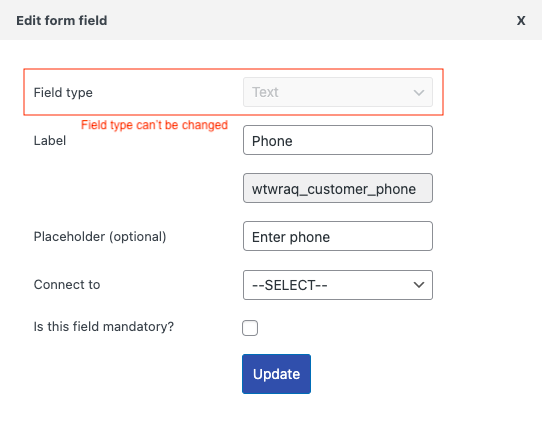Image resolution: width=542 pixels, height=430 pixels.
Task: Click the Field type dropdown chevron
Action: 419,93
